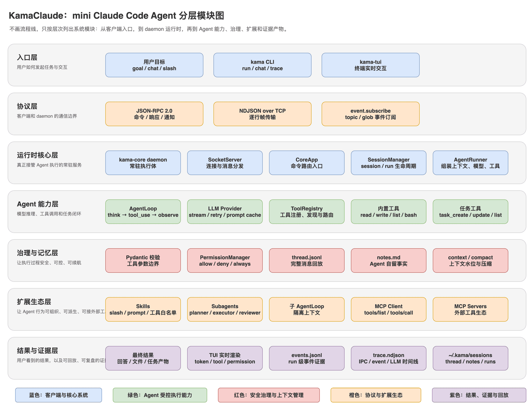Screen dimensions: 532x408
Task: Click the caption 真正接管 Agent 执行的常驻服务
Action: point(49,165)
